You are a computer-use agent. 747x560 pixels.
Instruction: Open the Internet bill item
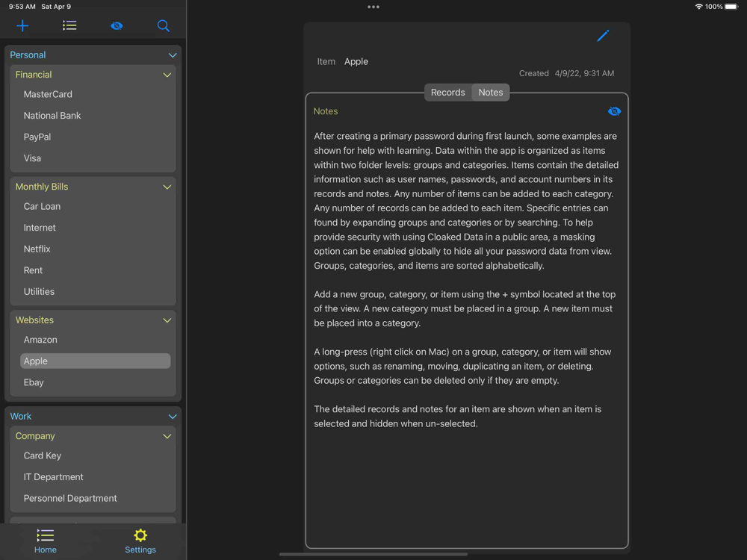click(x=96, y=228)
